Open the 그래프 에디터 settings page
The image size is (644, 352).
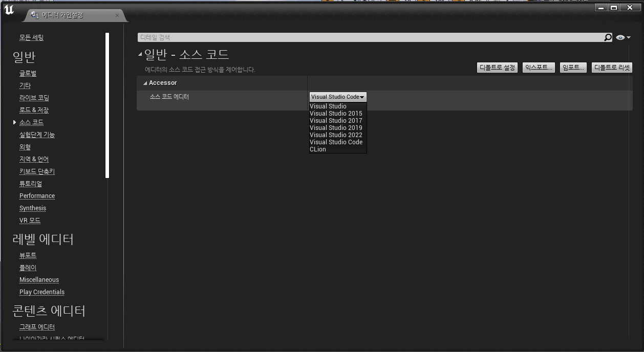click(x=37, y=327)
